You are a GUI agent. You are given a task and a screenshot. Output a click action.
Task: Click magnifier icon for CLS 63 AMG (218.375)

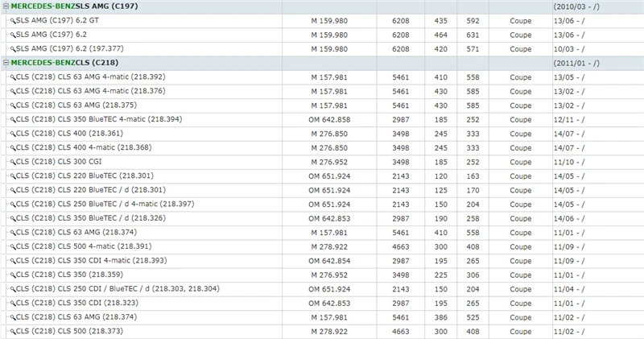[13, 105]
